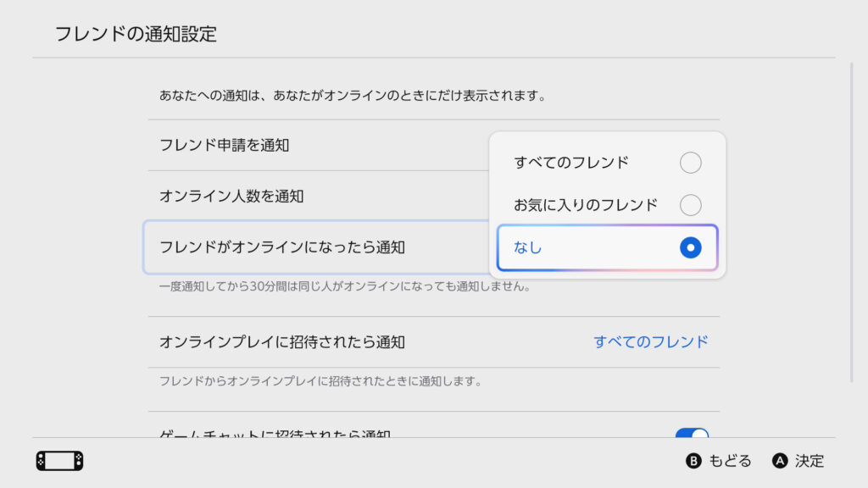Click the Switch console controller icon
868x488 pixels.
(x=60, y=461)
